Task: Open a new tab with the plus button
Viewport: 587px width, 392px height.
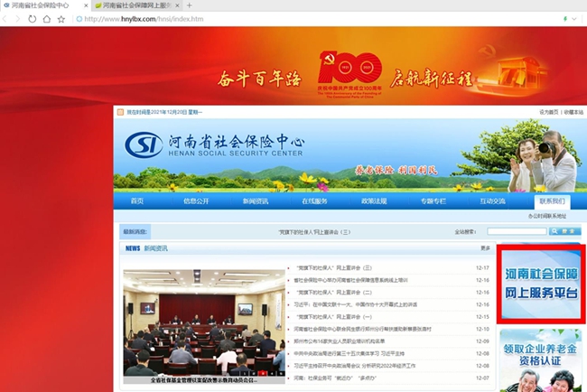Action: coord(190,5)
